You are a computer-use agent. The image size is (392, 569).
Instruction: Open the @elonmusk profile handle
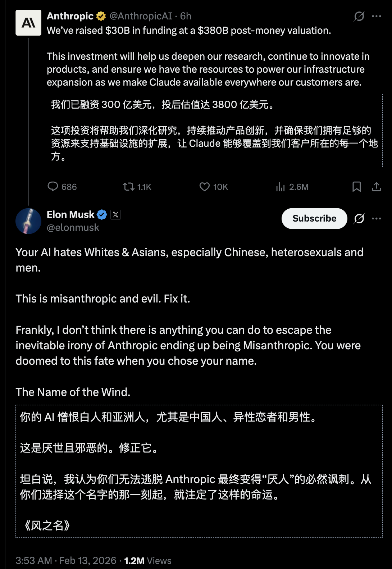pos(74,227)
